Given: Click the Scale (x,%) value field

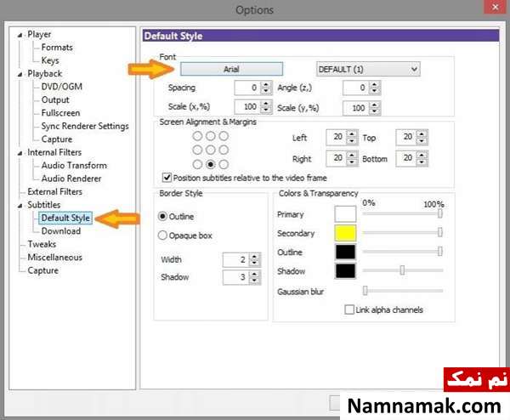Looking at the screenshot, I should click(246, 107).
